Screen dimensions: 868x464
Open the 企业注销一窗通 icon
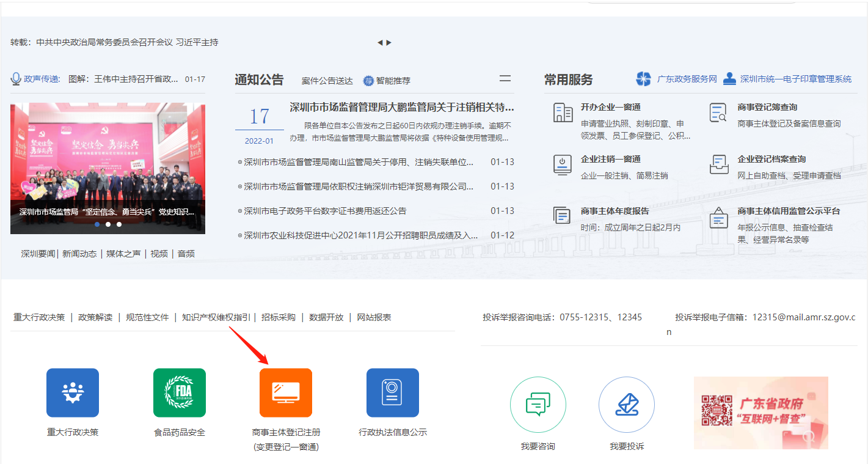pyautogui.click(x=563, y=164)
